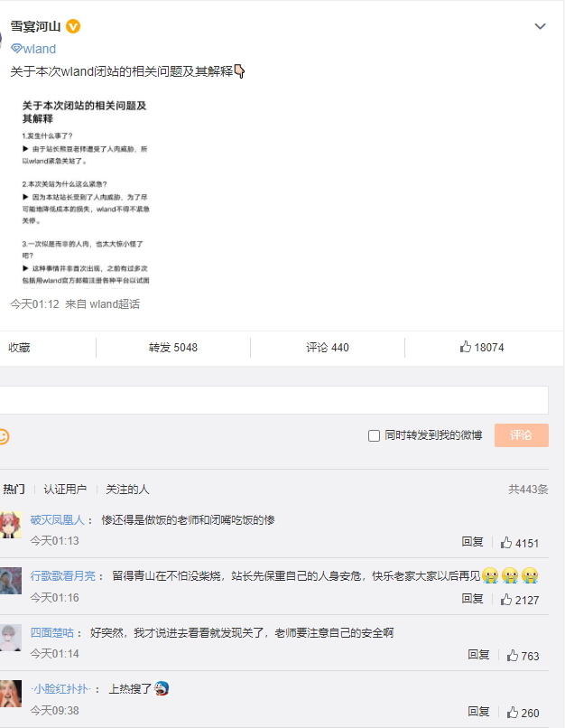
Task: Open the attached long image thumbnail
Action: click(86, 191)
